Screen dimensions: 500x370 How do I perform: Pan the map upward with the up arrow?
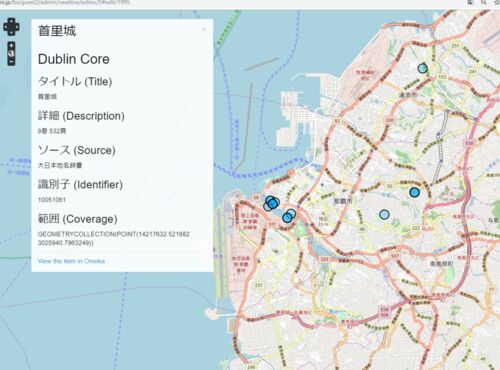11,21
